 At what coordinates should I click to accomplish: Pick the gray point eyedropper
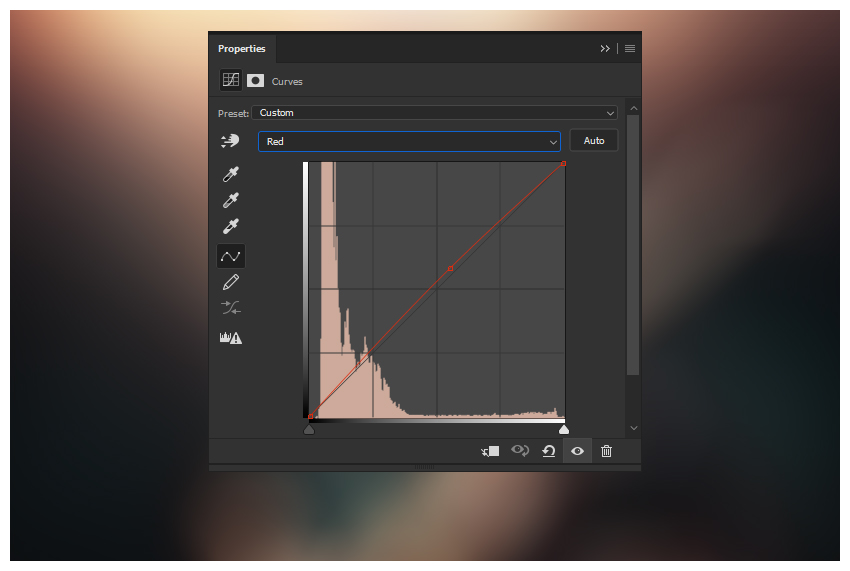pos(231,201)
